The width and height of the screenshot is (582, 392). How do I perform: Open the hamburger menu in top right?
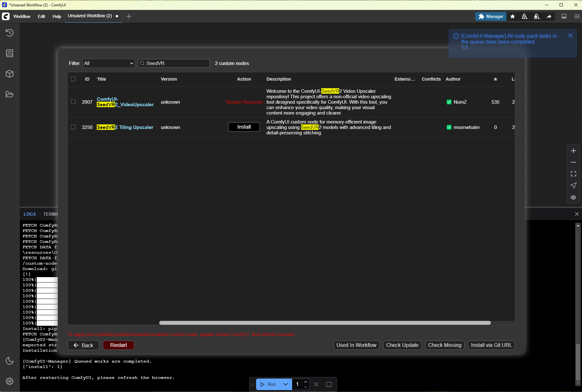(x=577, y=16)
